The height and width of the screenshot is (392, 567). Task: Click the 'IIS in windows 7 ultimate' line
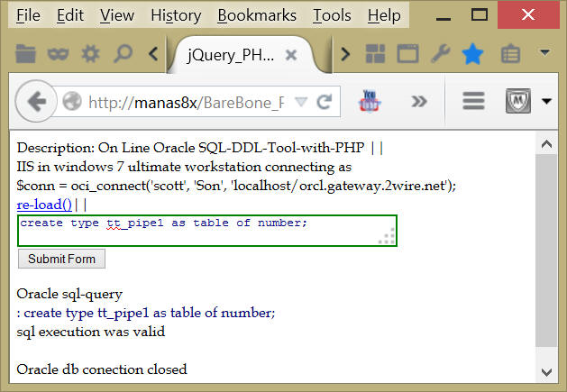click(184, 167)
